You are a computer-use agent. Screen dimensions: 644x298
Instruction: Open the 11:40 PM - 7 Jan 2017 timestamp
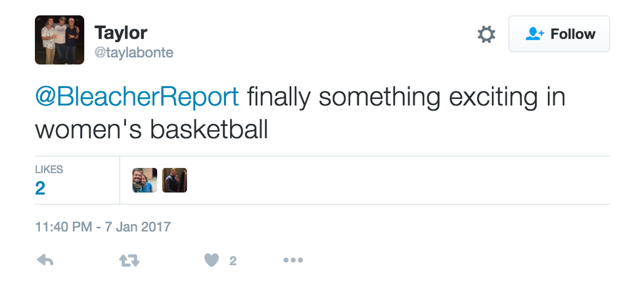(103, 227)
